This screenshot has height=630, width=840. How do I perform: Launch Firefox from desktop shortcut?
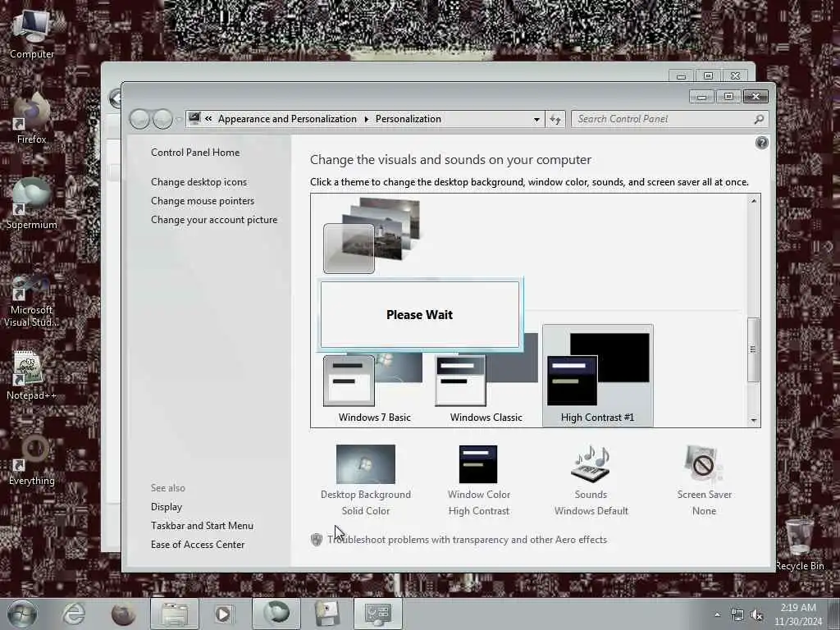pos(32,119)
